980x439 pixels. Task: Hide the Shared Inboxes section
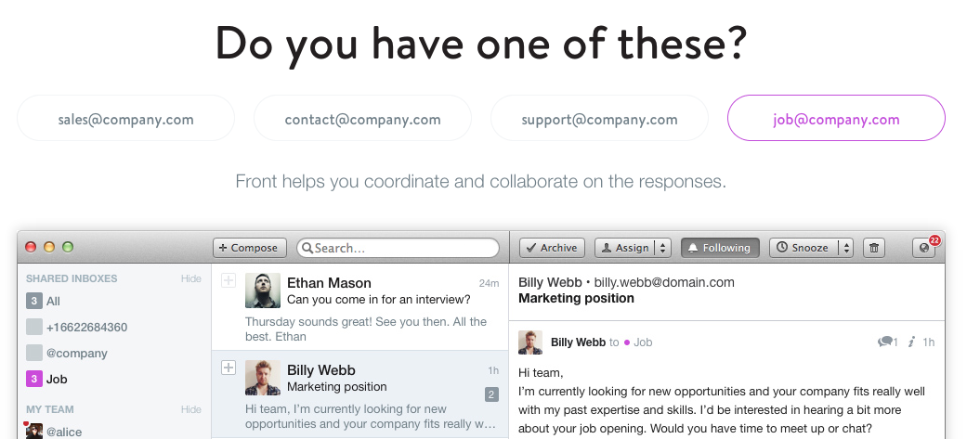(190, 279)
